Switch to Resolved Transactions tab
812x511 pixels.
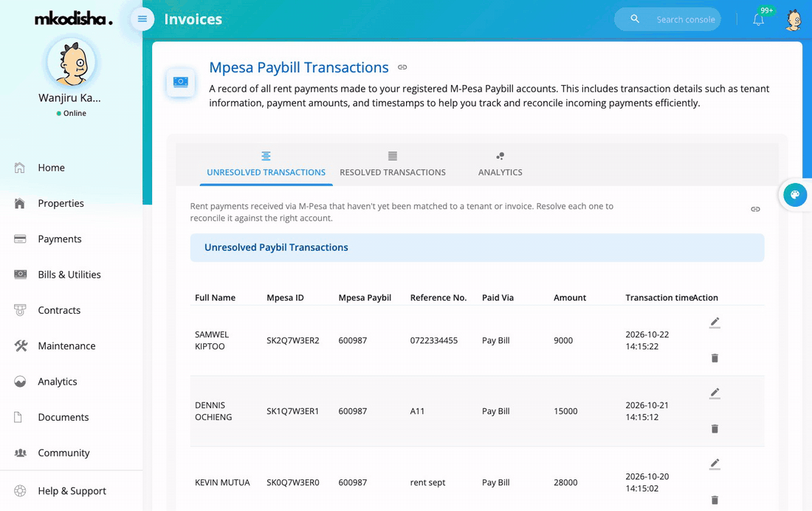(393, 164)
